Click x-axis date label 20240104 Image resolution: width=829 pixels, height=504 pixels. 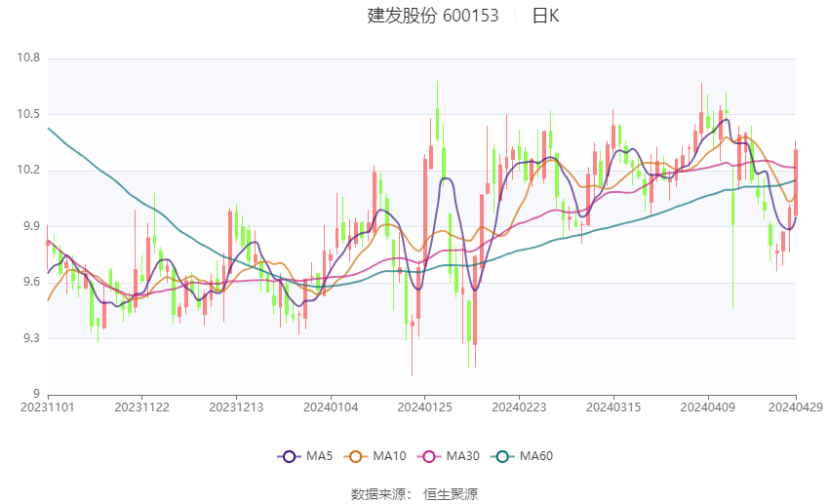pyautogui.click(x=331, y=407)
